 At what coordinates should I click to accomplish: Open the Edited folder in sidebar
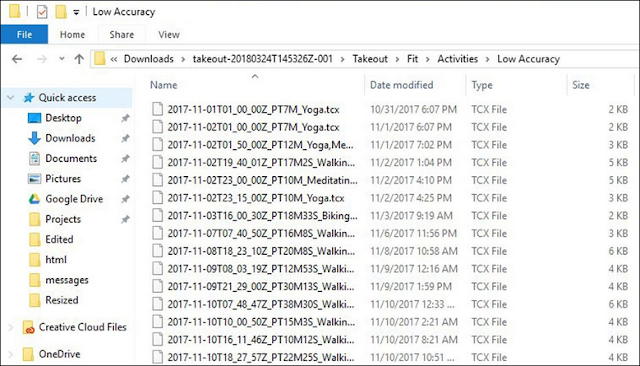pos(59,240)
